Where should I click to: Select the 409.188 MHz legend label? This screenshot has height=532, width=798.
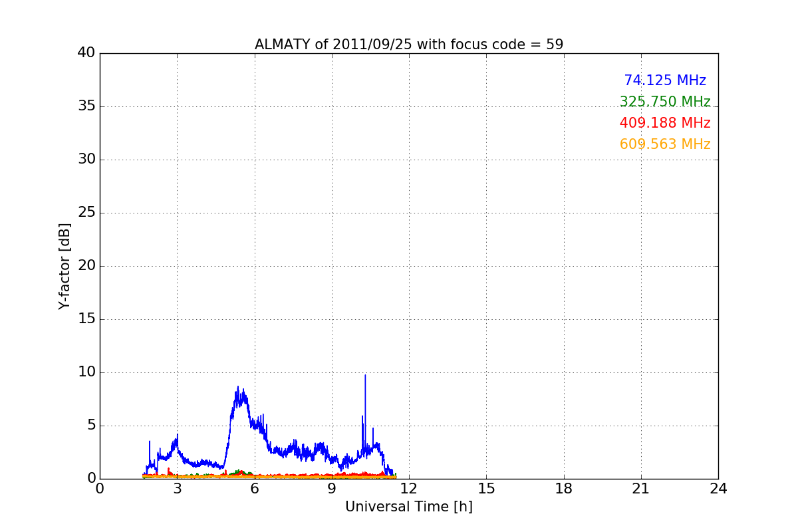coord(665,123)
